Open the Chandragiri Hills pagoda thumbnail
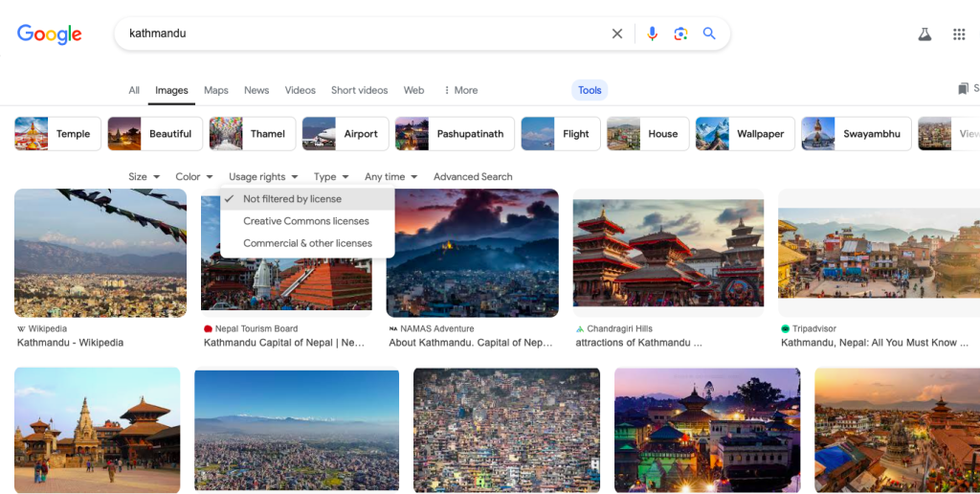Image resolution: width=980 pixels, height=494 pixels. coord(668,254)
